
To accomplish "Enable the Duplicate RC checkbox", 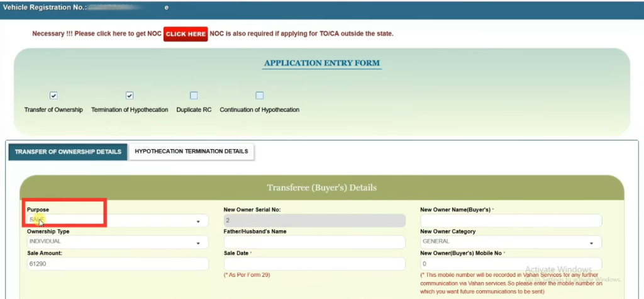I will pyautogui.click(x=194, y=96).
